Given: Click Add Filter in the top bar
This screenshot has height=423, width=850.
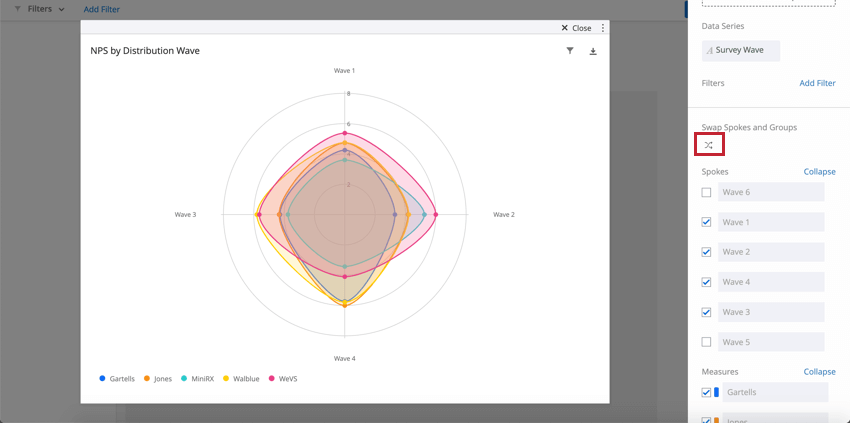Looking at the screenshot, I should 102,9.
